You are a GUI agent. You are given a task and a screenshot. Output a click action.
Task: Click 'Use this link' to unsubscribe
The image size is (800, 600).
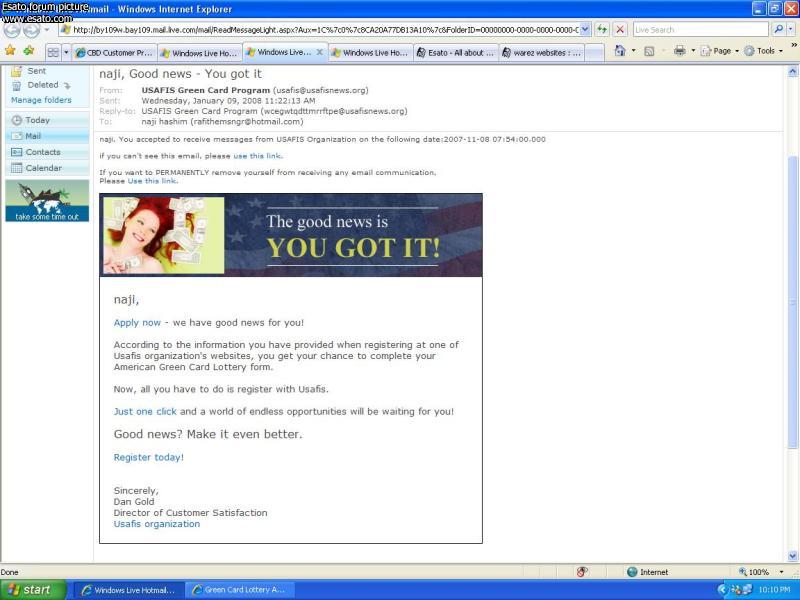152,181
